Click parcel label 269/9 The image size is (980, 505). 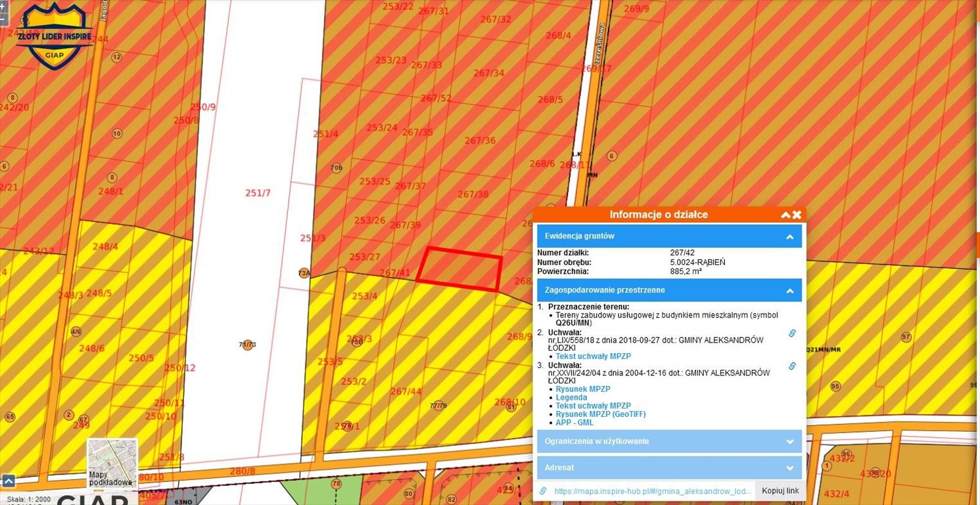click(636, 9)
